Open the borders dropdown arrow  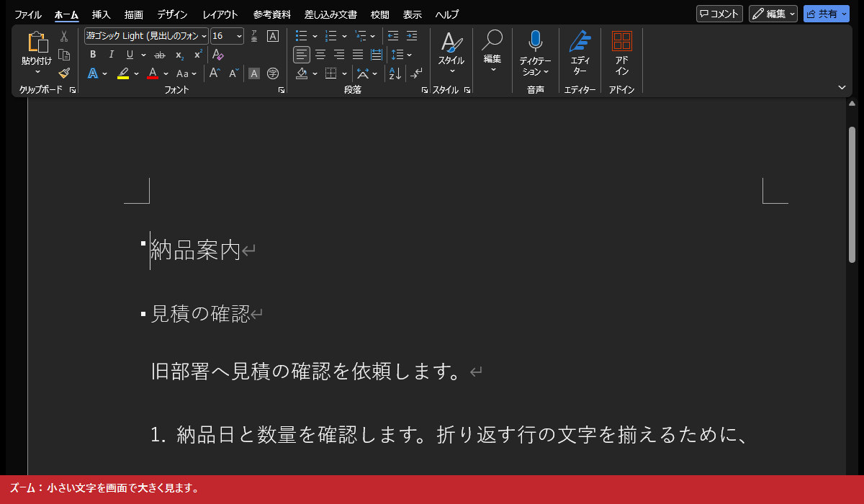click(x=344, y=73)
